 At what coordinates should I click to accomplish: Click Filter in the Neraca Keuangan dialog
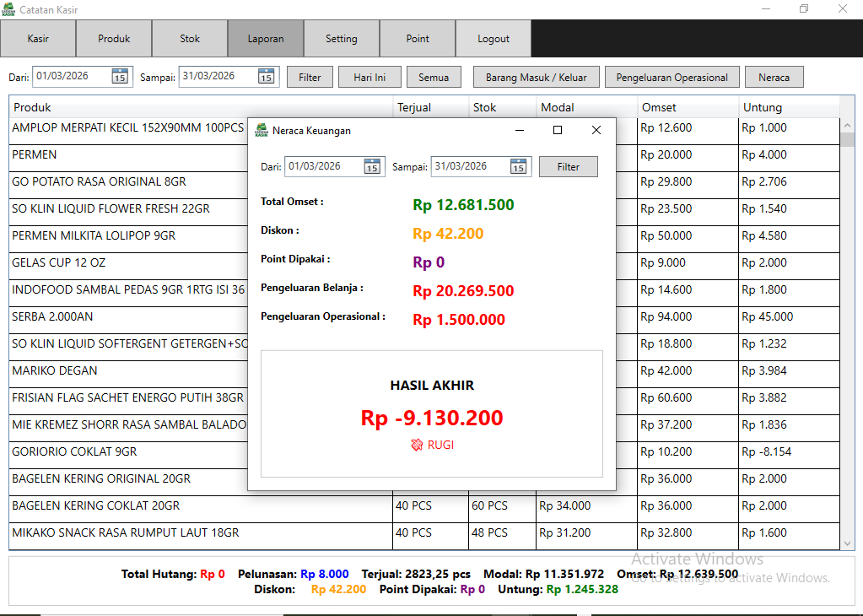coord(568,167)
